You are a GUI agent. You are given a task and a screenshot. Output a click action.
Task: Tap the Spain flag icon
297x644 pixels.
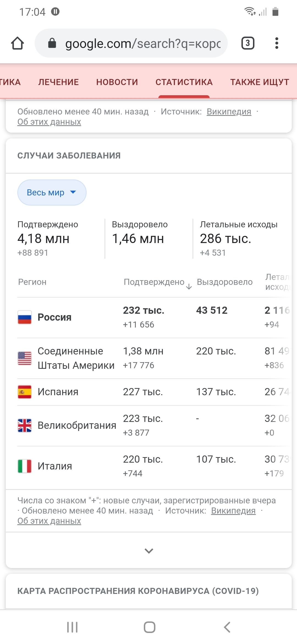click(x=25, y=392)
